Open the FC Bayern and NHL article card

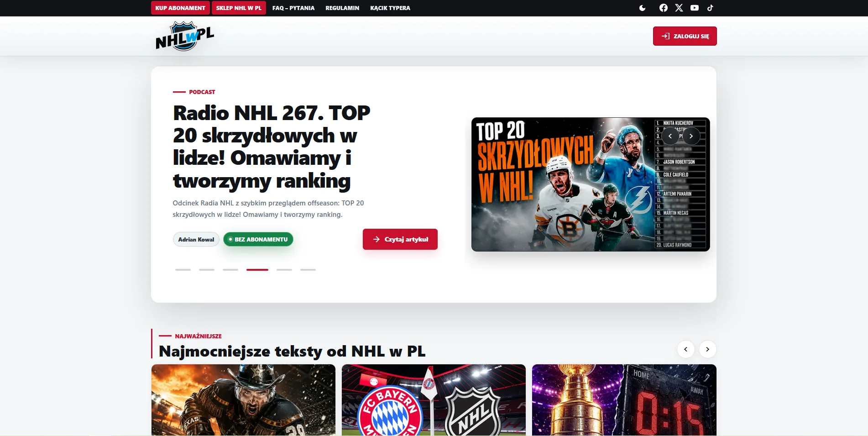434,400
